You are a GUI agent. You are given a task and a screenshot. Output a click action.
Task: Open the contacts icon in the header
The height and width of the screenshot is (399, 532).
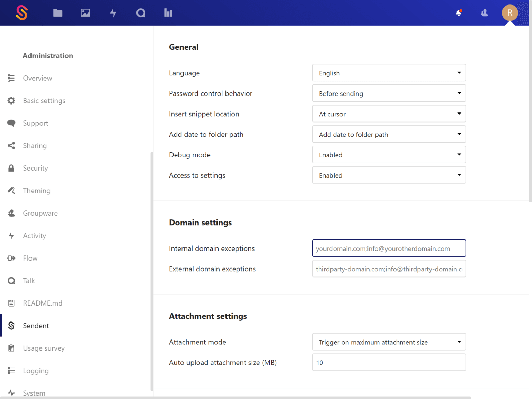484,13
